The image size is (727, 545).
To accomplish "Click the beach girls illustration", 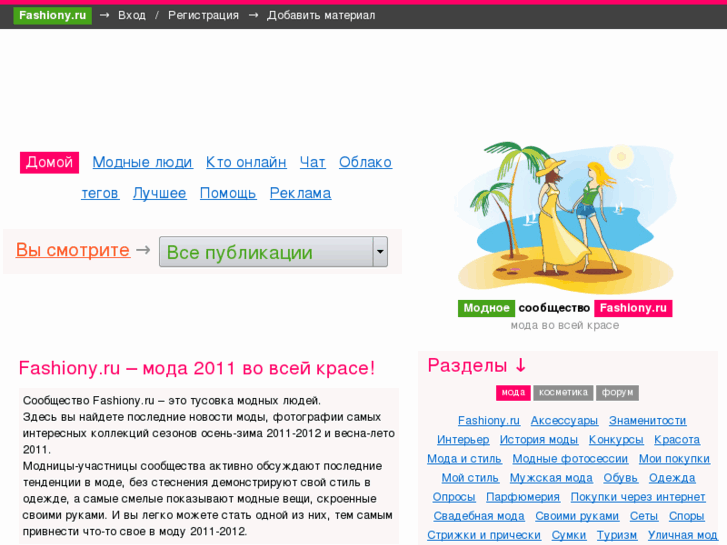I will [565, 218].
